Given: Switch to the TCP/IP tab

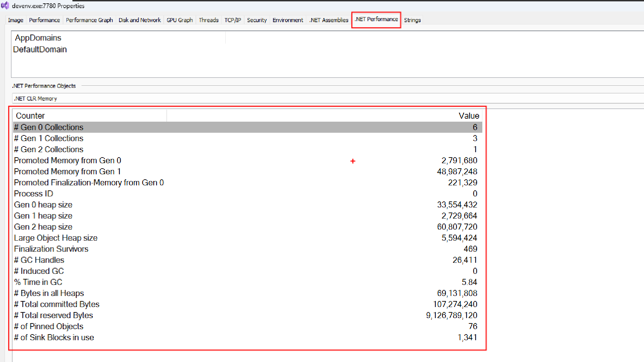Looking at the screenshot, I should click(232, 20).
